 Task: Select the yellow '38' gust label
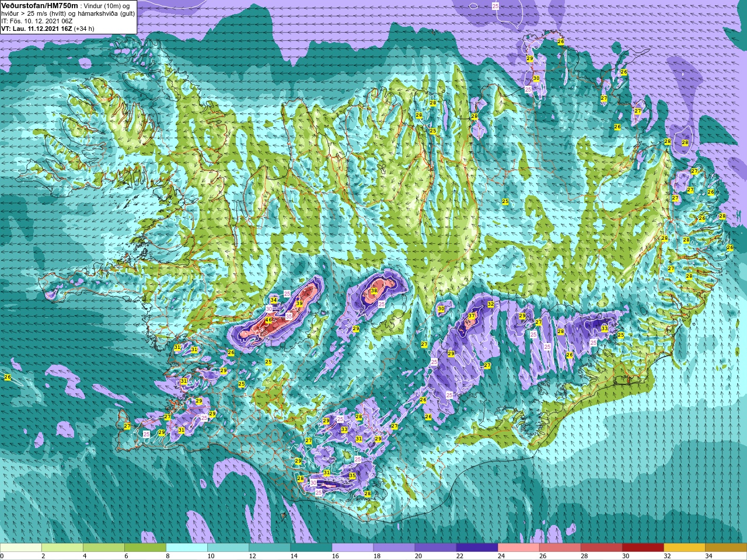(x=374, y=290)
